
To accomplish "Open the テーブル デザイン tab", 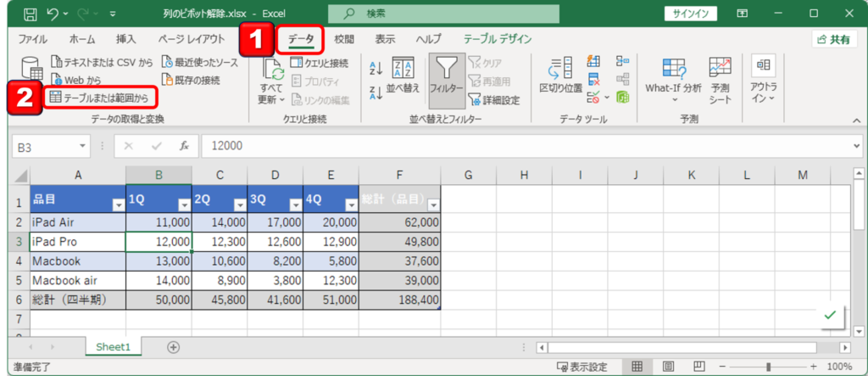I will tap(498, 39).
